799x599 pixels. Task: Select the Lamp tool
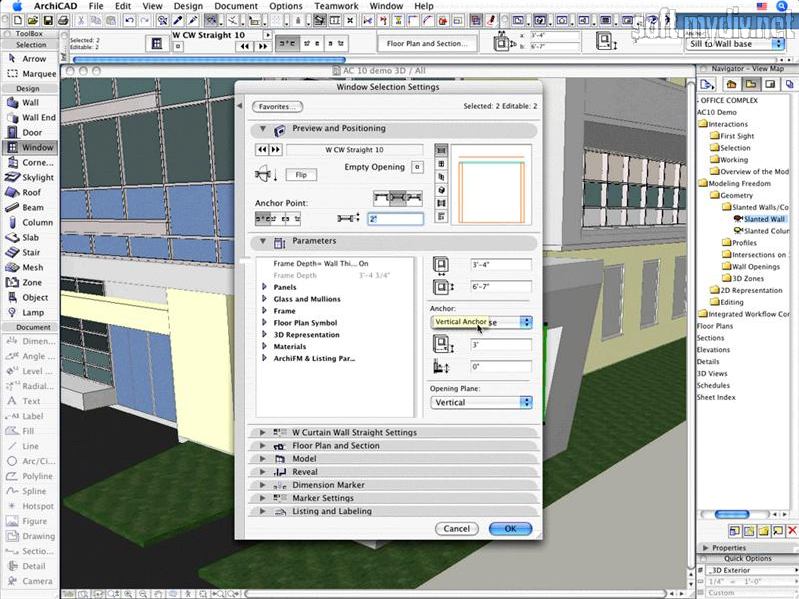[29, 312]
